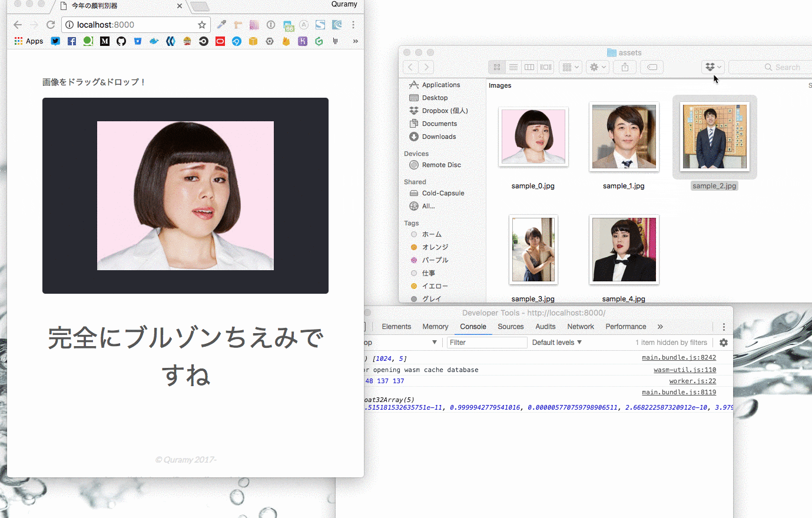The height and width of the screenshot is (518, 812).
Task: Switch Finder to list view
Action: pos(513,67)
